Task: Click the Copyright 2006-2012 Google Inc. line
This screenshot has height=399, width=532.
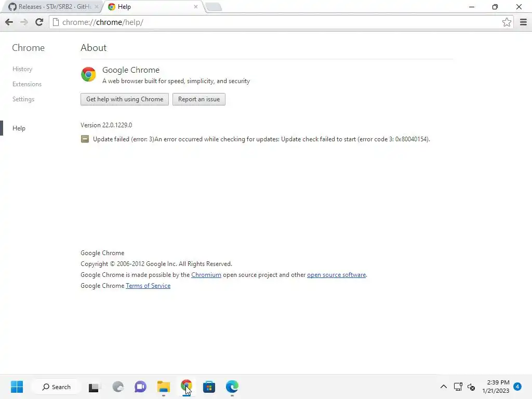Action: tap(156, 264)
